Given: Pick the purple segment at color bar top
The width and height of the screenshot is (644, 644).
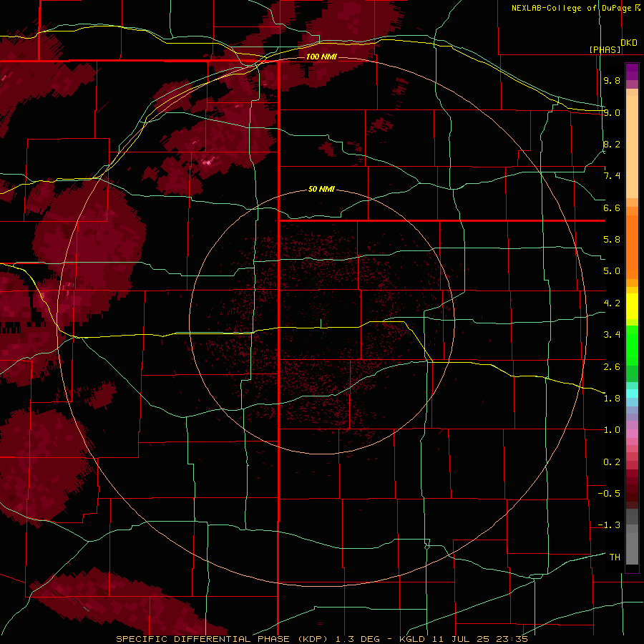Looking at the screenshot, I should [632, 72].
